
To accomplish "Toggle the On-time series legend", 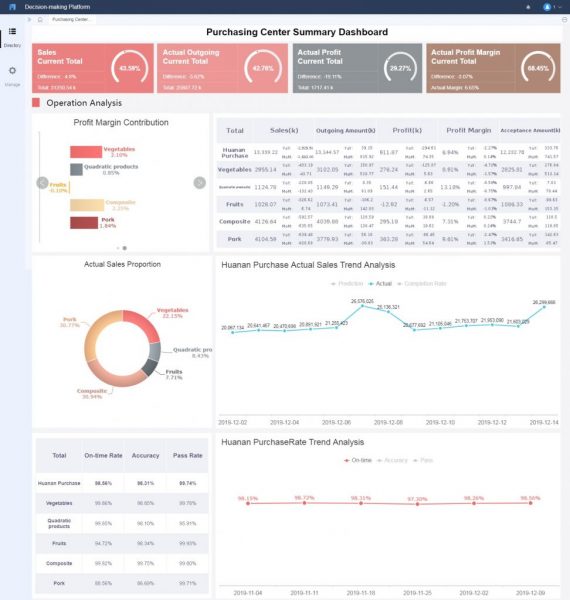I will [x=358, y=460].
